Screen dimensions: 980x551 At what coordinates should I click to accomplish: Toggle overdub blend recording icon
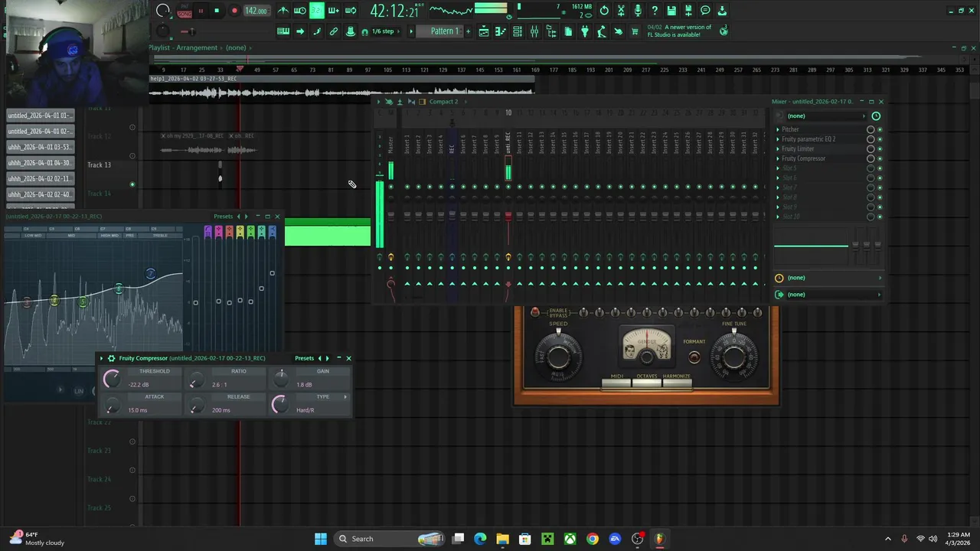click(x=333, y=11)
